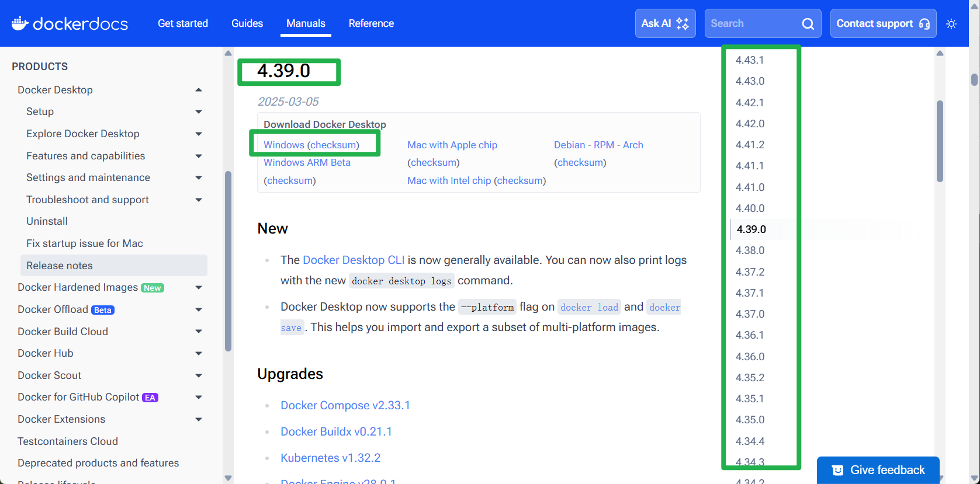Screen dimensions: 980x484
Task: Select Release notes in sidebar
Action: point(114,266)
